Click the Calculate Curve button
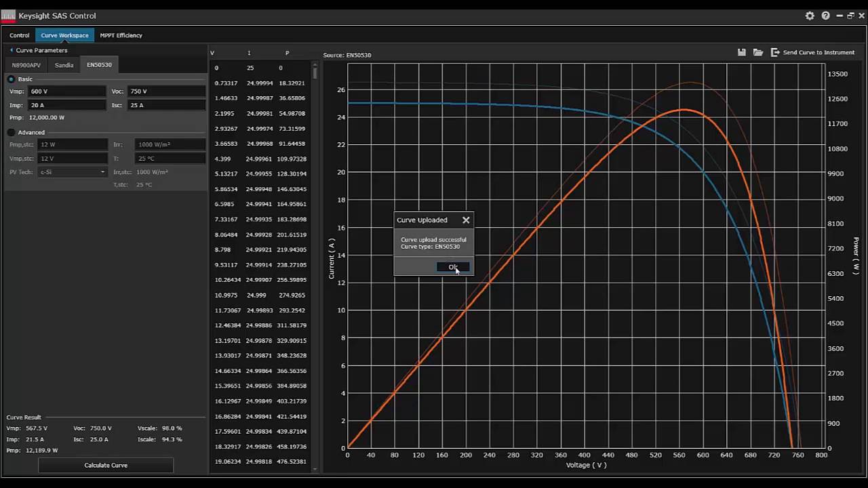 point(106,465)
